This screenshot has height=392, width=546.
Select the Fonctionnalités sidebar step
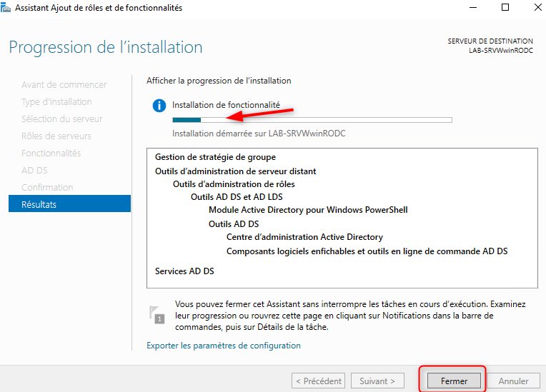pyautogui.click(x=51, y=153)
